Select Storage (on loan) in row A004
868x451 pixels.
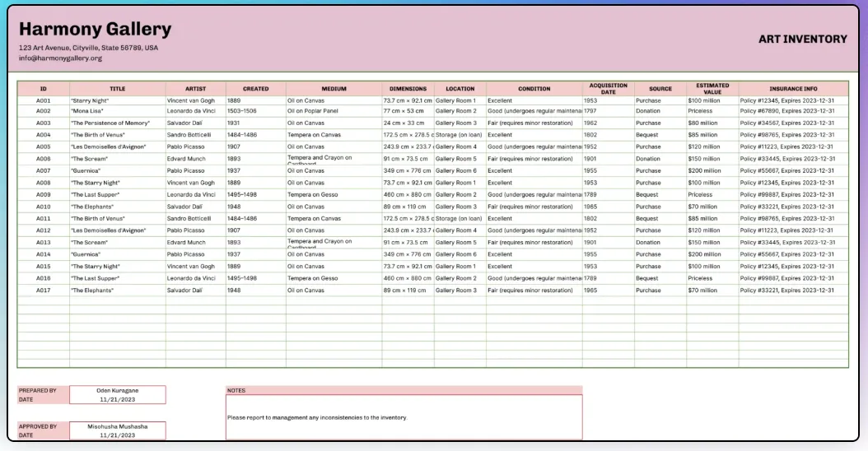460,135
